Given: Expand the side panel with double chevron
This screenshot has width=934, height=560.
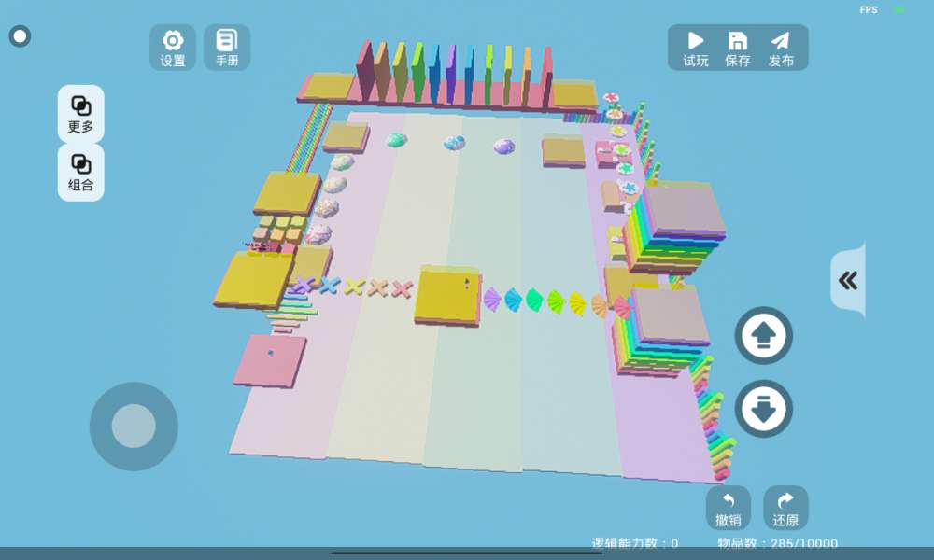Looking at the screenshot, I should [x=848, y=281].
